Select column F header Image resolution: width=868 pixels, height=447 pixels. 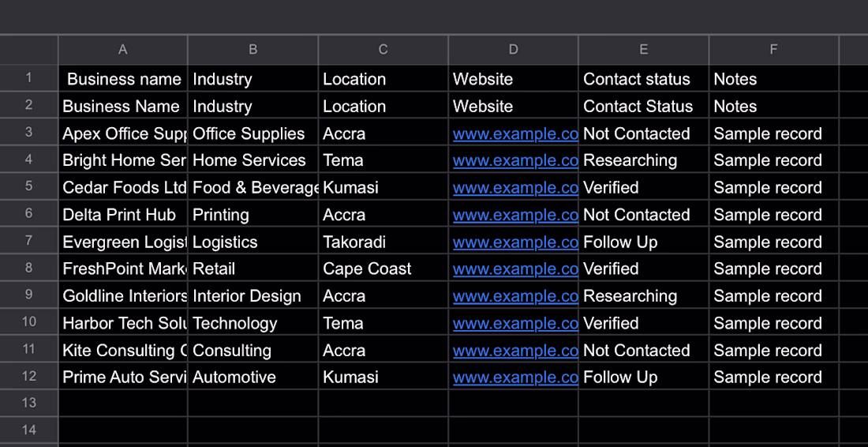[x=774, y=50]
